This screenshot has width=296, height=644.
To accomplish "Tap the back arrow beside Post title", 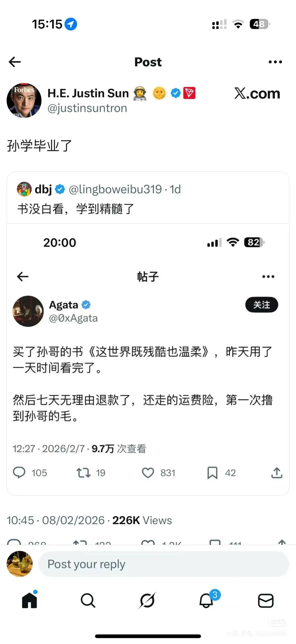I will [15, 62].
